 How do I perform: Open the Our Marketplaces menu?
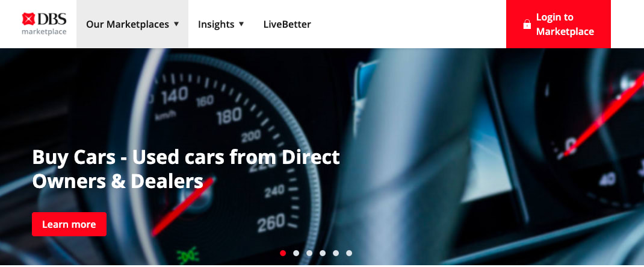tap(132, 24)
